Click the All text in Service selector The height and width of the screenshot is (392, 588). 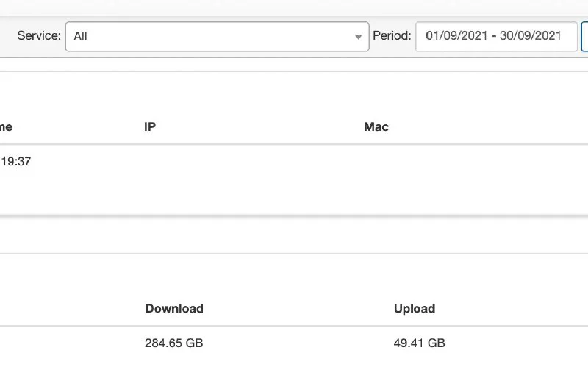click(x=80, y=36)
